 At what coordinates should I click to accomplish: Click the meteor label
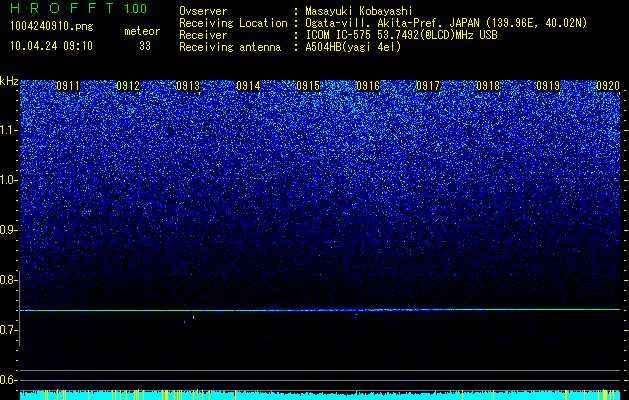pos(142,31)
